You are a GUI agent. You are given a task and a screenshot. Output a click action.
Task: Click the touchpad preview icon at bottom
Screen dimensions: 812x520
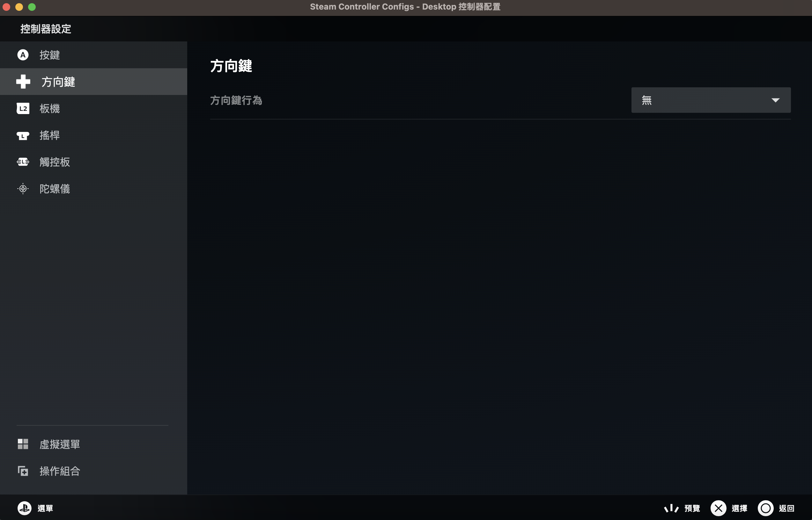(x=671, y=508)
